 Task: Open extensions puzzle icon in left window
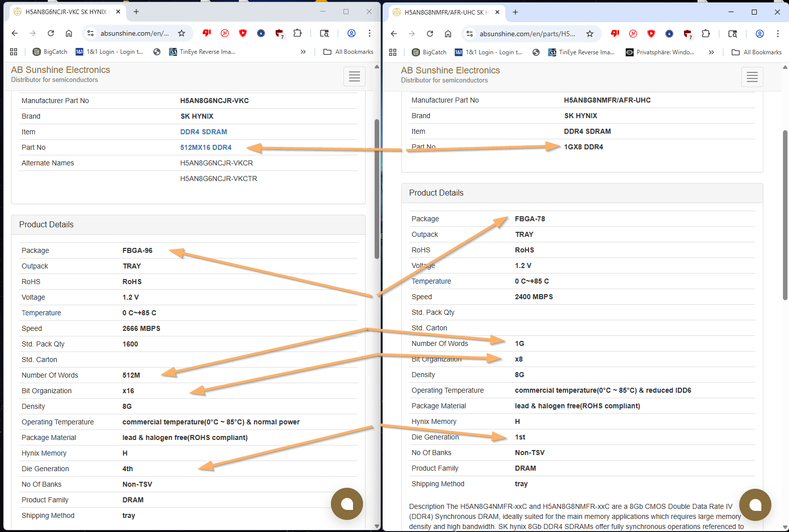(298, 33)
